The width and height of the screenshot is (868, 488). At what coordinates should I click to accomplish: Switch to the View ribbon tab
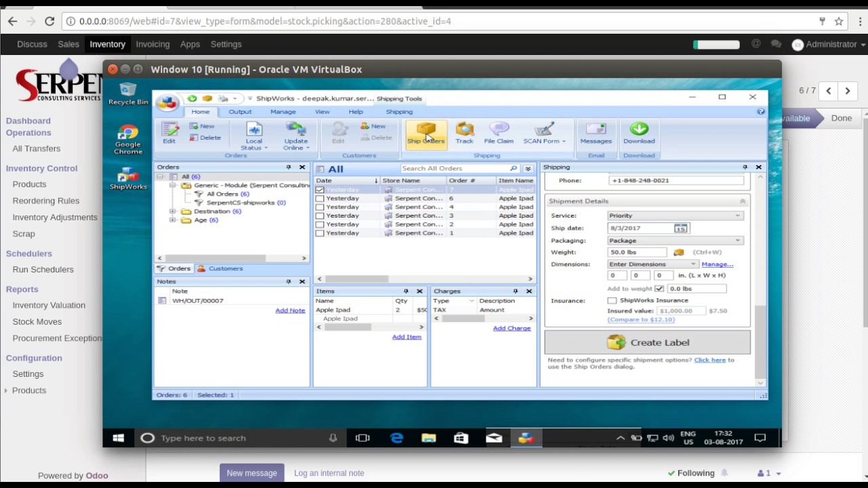[322, 112]
